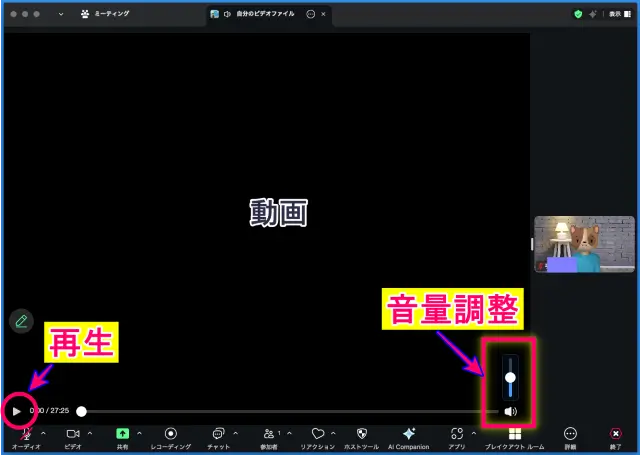Viewport: 640px width, 455px height.
Task: Open the チャット chat panel
Action: pos(217,434)
